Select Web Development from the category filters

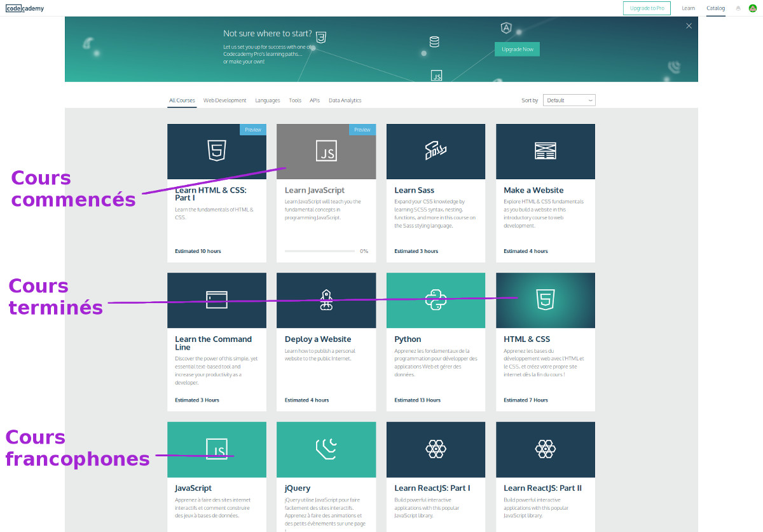225,100
